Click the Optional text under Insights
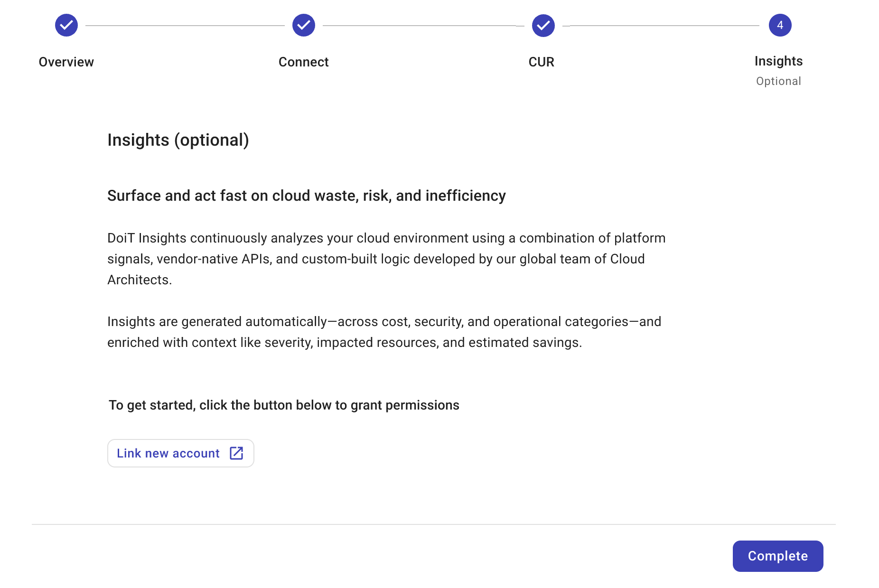The height and width of the screenshot is (588, 879). (778, 81)
